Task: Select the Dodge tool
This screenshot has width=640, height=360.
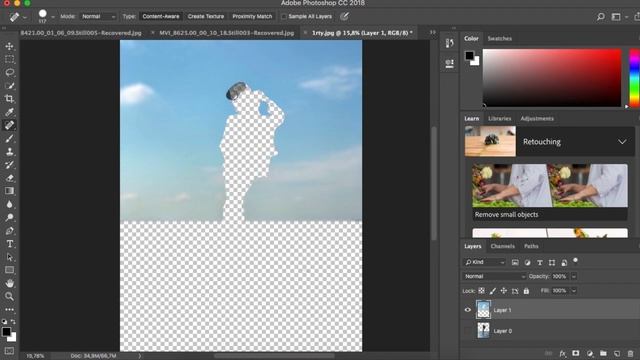Action: click(x=9, y=218)
